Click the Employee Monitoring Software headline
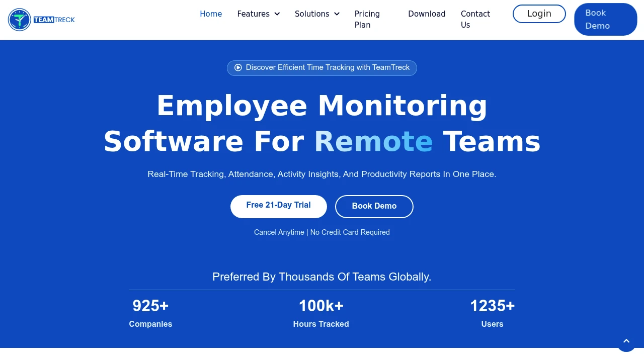The width and height of the screenshot is (644, 362). [x=322, y=124]
